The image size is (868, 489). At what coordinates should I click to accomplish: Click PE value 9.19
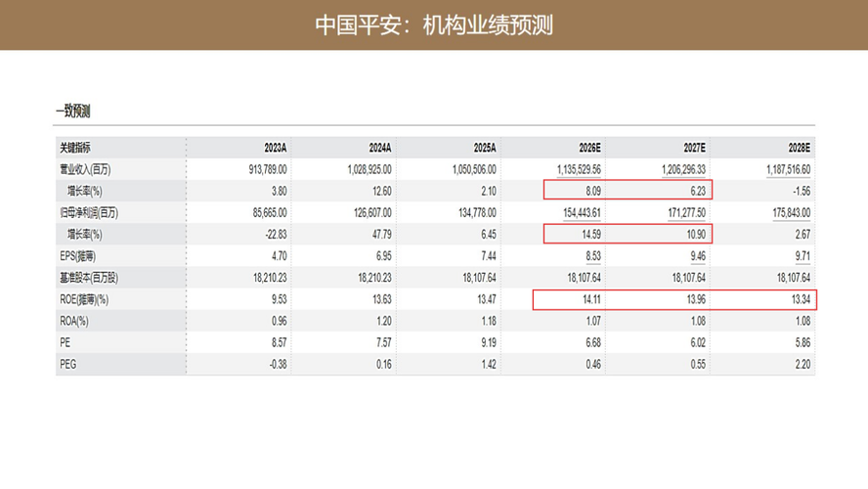(x=489, y=343)
